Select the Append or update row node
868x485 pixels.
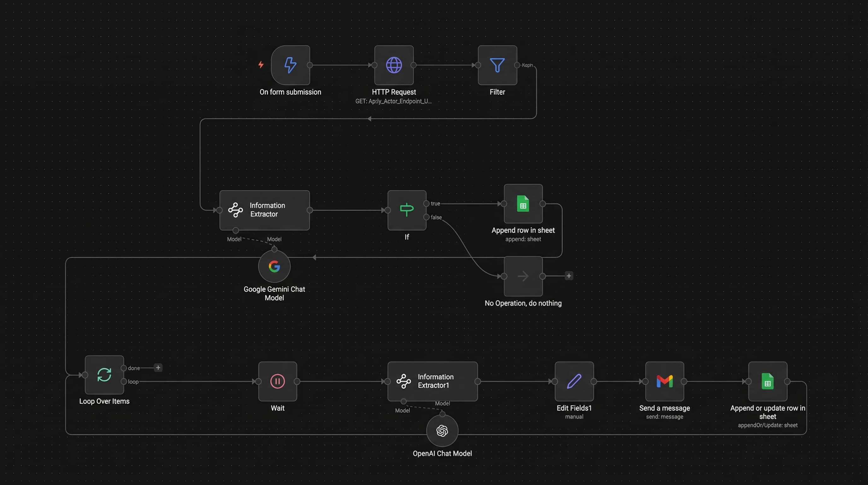768,381
